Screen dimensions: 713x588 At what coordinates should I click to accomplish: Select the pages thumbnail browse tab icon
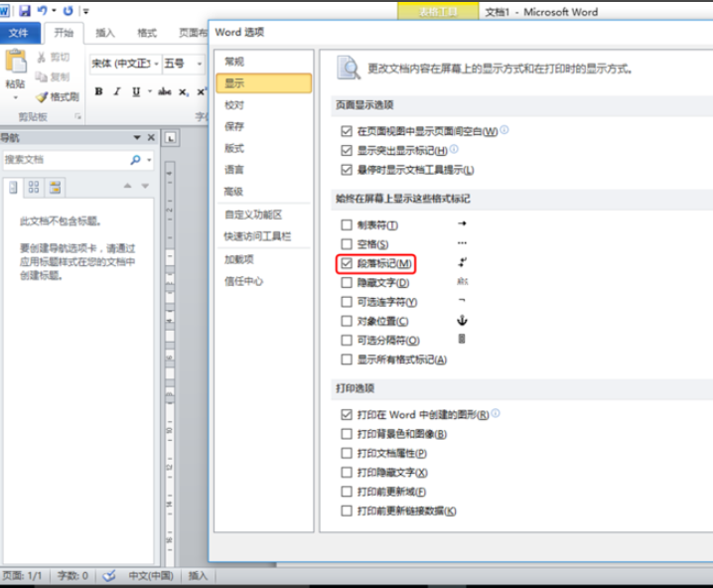point(34,187)
